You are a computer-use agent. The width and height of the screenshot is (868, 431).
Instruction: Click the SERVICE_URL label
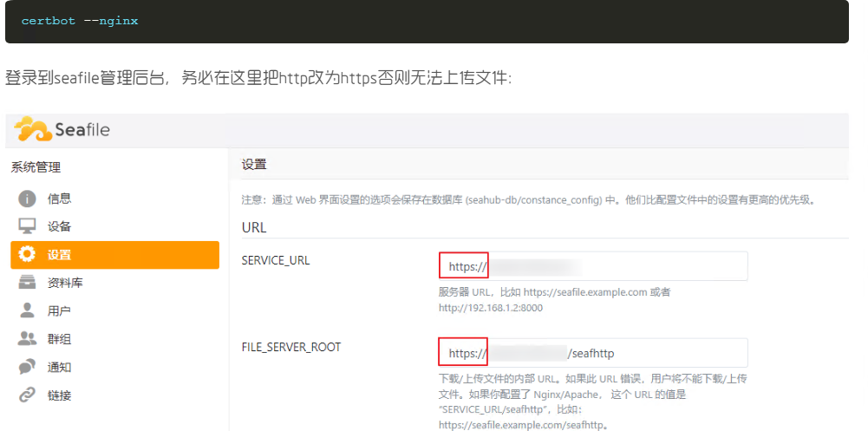click(276, 260)
